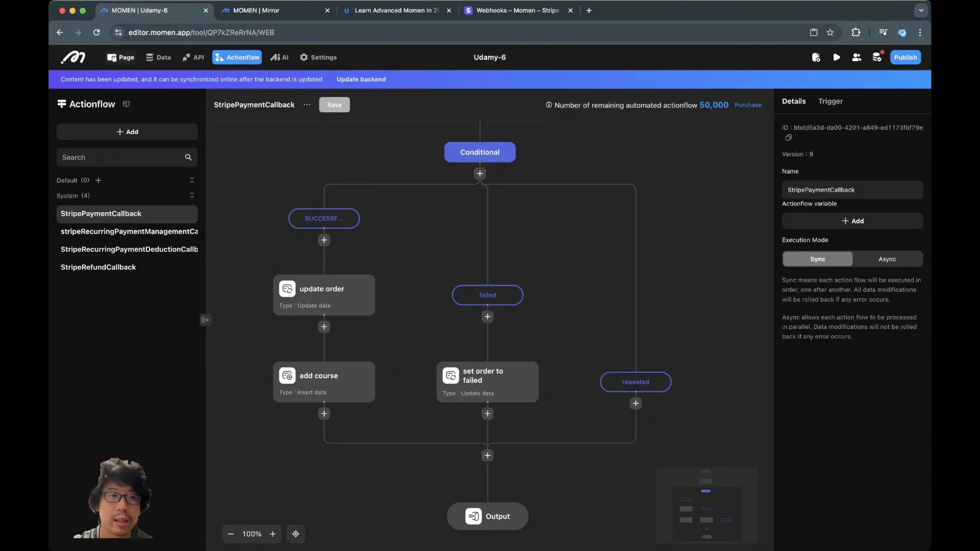Add node below add course
Image resolution: width=980 pixels, height=551 pixels.
pos(324,414)
